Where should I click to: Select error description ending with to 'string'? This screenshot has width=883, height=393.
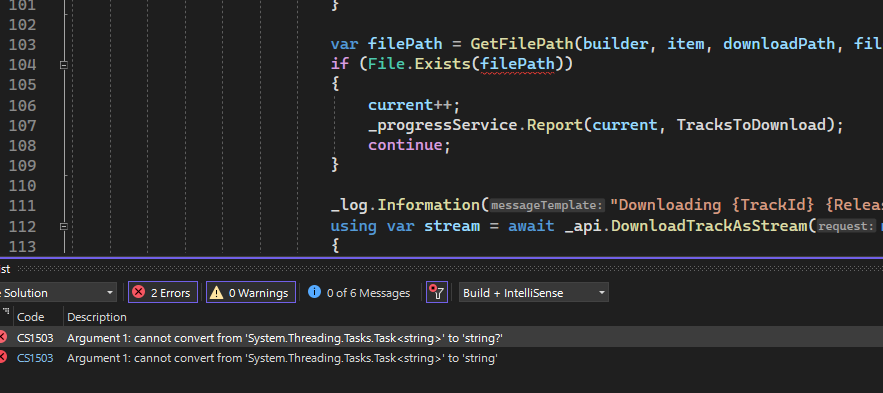click(x=282, y=358)
